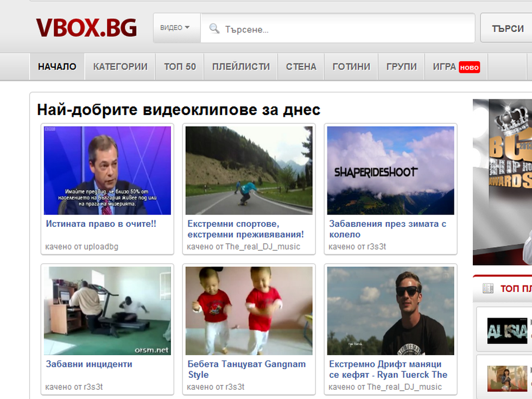Open the treadmill incident video thumbnail
Viewport: 532px width, 399px height.
[107, 311]
